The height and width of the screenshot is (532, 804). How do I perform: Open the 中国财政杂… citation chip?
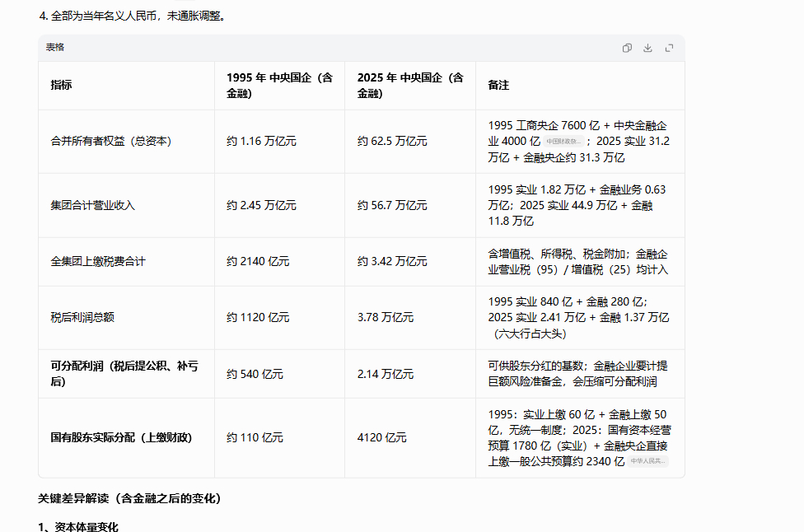click(x=563, y=142)
